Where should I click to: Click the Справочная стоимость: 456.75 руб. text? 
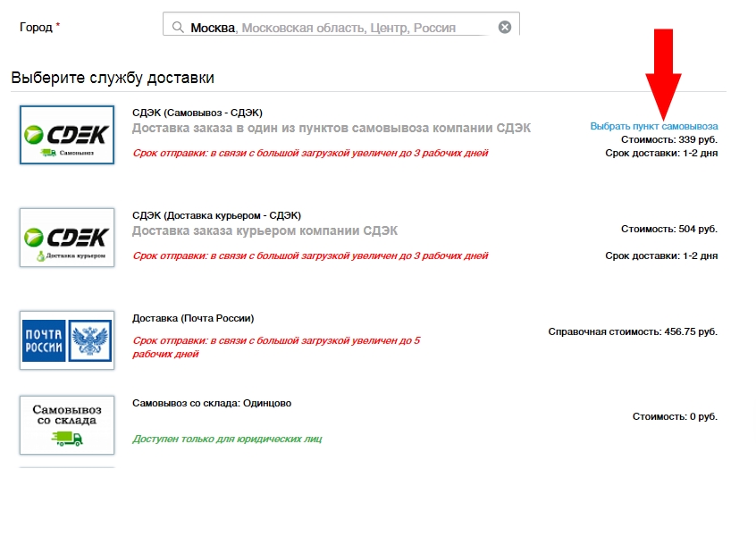pyautogui.click(x=633, y=331)
